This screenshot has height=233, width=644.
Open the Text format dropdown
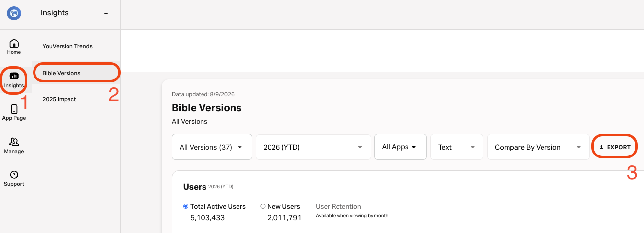click(457, 147)
